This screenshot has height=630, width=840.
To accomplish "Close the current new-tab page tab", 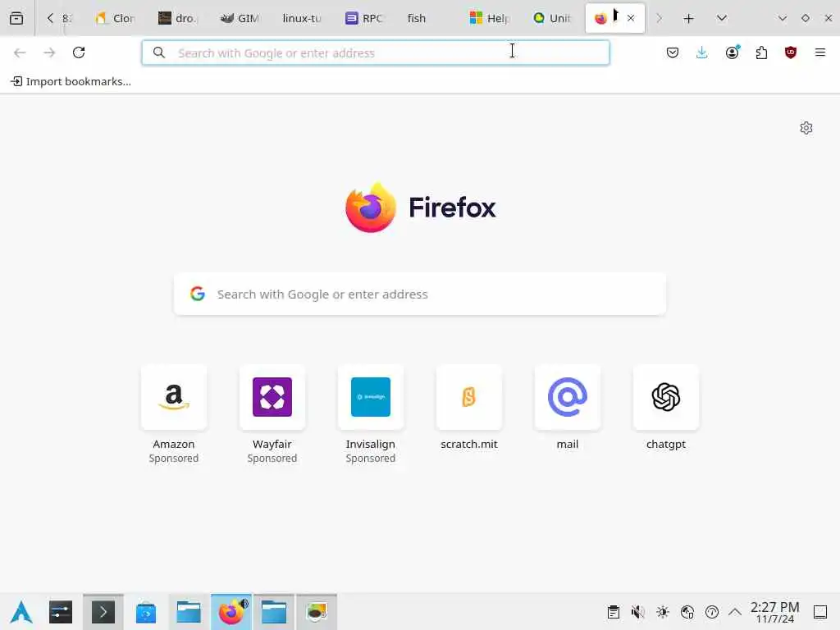I will tap(631, 18).
